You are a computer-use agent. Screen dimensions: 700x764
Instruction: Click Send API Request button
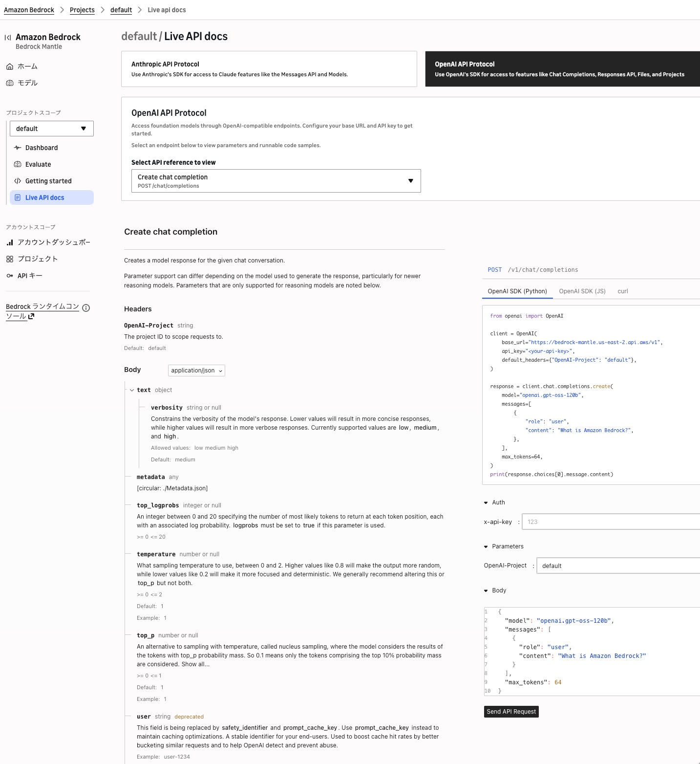(511, 712)
